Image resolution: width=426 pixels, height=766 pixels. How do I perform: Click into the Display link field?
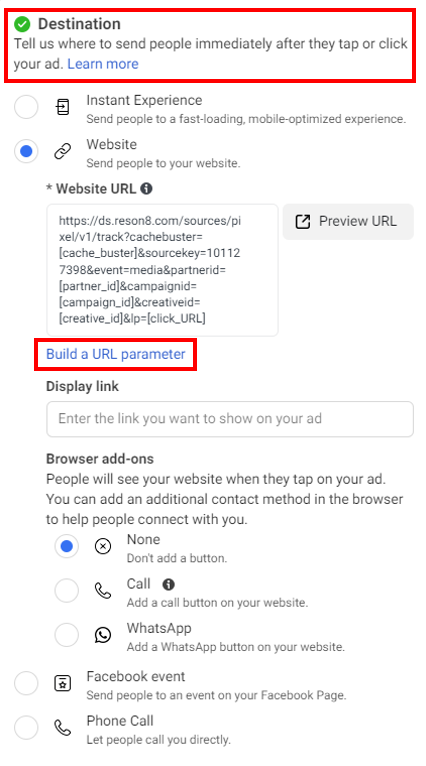230,419
